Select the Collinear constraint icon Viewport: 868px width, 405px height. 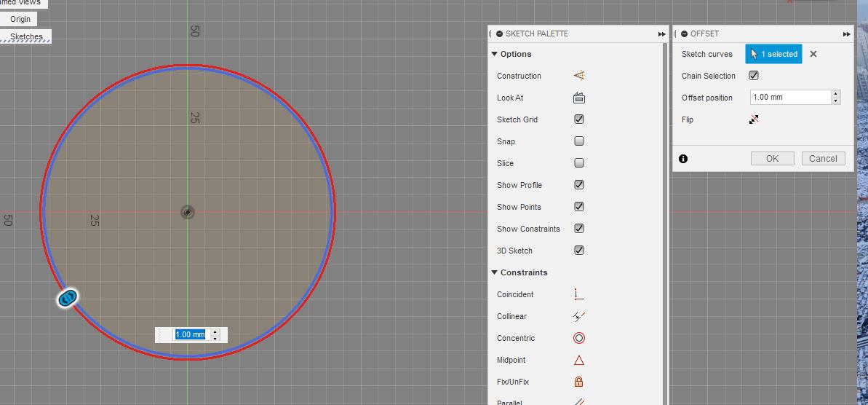tap(579, 316)
